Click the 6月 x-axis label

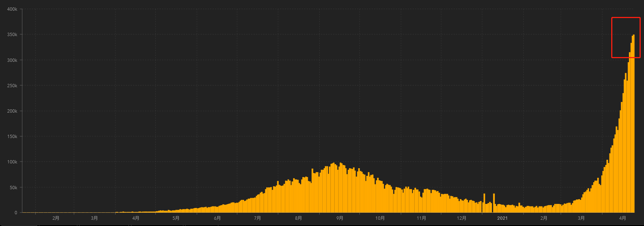(217, 218)
